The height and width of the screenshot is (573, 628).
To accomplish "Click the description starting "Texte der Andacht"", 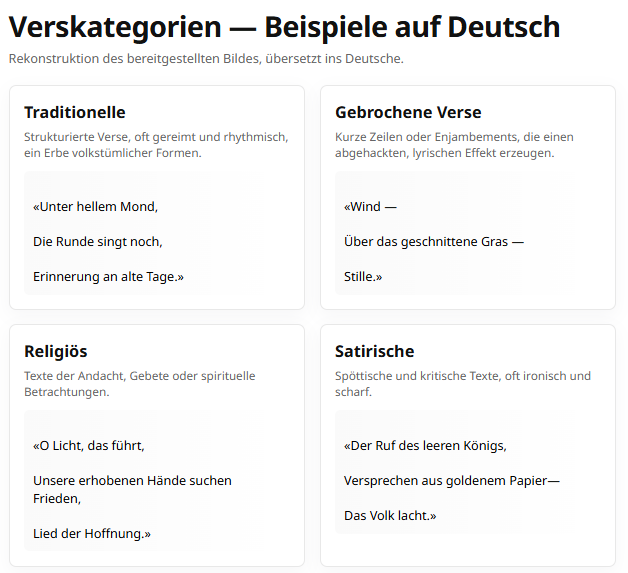I will tap(140, 384).
